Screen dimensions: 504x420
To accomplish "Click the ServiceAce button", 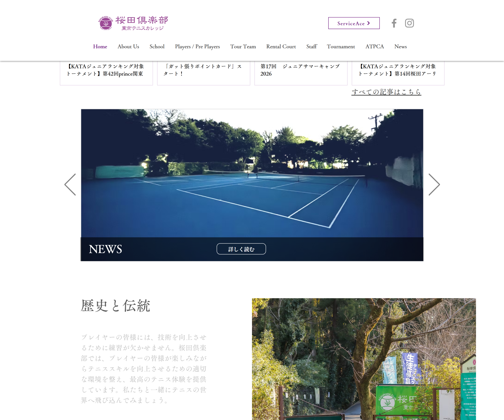I will (354, 23).
